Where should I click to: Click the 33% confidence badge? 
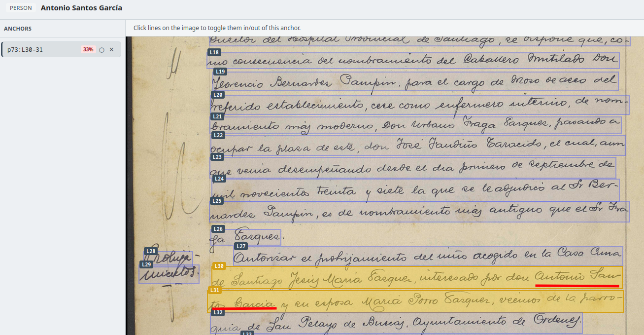click(x=88, y=50)
